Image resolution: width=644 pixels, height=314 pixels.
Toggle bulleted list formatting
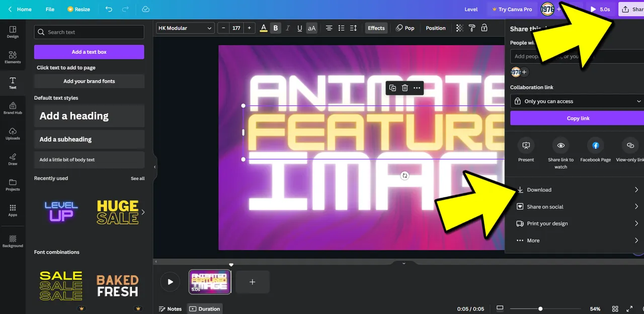pyautogui.click(x=341, y=28)
